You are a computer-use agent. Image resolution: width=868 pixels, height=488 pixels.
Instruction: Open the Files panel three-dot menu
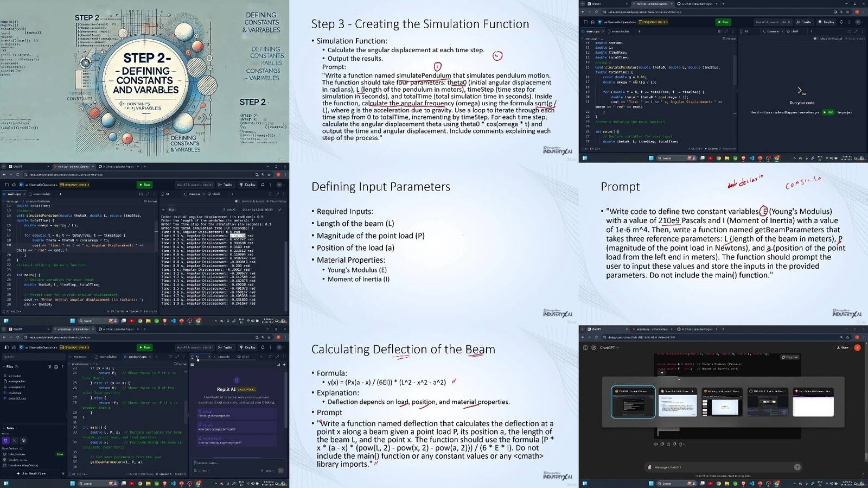pos(62,366)
